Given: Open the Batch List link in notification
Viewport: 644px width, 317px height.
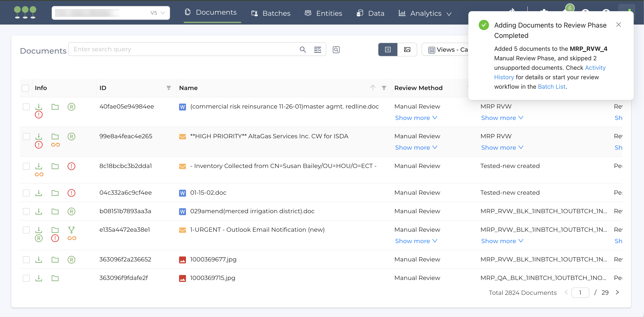Looking at the screenshot, I should [551, 87].
